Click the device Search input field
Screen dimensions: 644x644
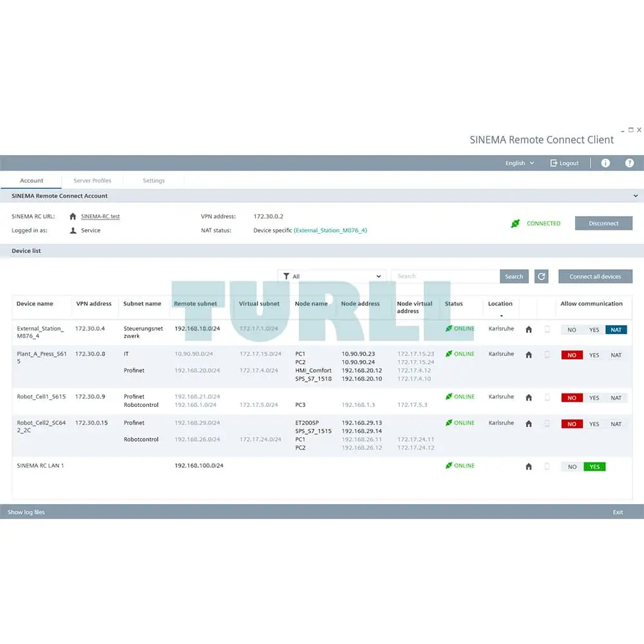coord(445,276)
